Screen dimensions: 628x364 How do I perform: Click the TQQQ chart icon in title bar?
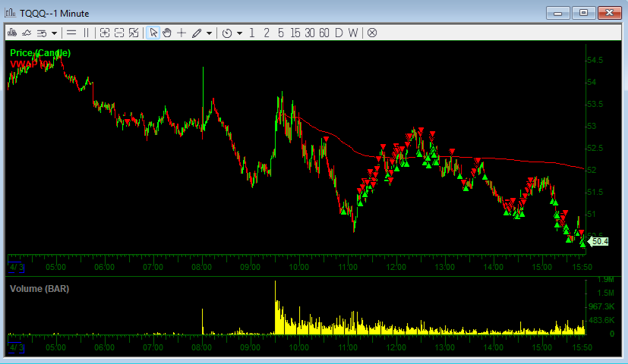click(x=11, y=13)
